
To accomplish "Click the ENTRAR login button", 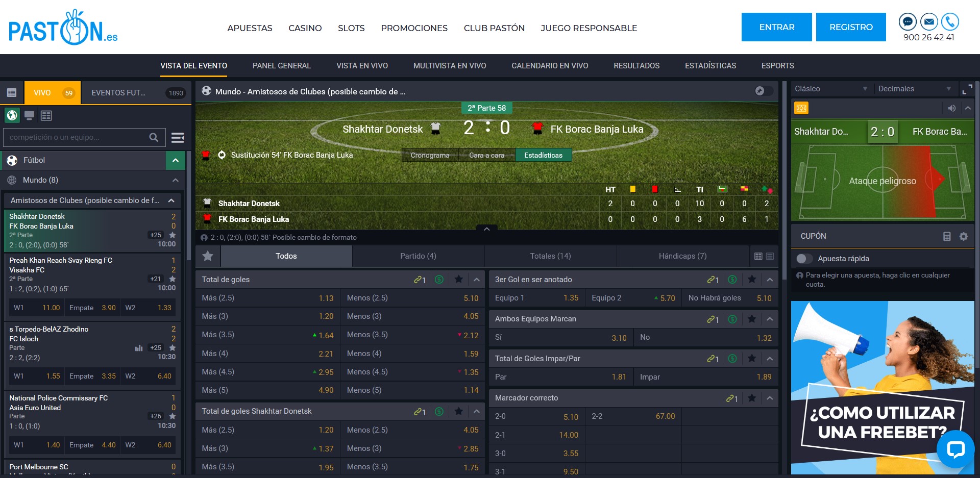I will coord(777,27).
